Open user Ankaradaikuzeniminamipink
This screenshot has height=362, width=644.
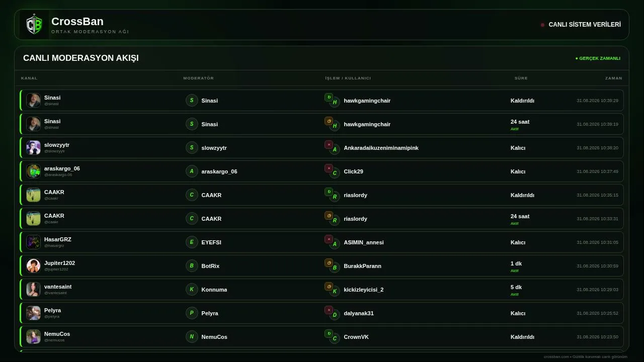pos(381,148)
